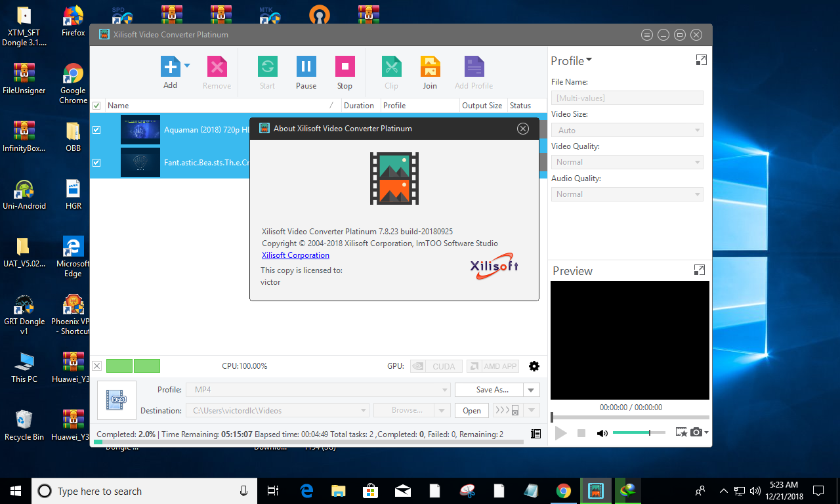Open the Xilisoft Corporation link
840x504 pixels.
tap(295, 255)
